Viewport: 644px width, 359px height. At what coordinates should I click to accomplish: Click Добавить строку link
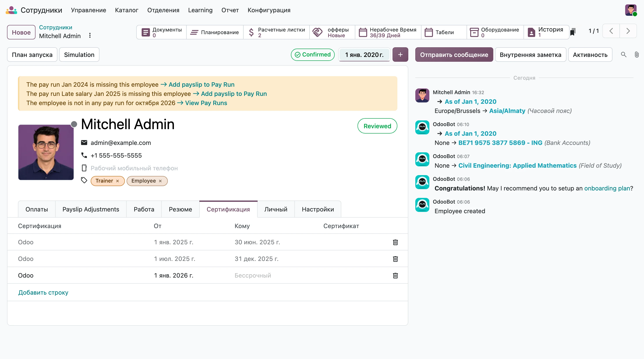coord(43,292)
